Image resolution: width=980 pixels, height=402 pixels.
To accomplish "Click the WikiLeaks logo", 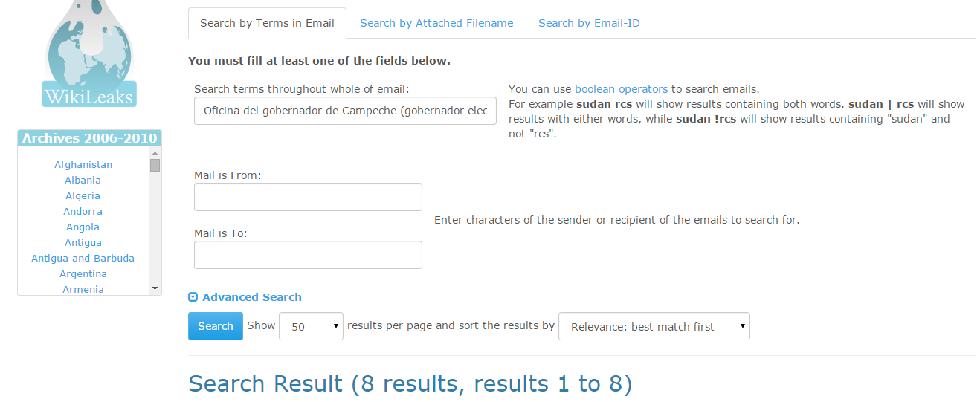I will tap(89, 56).
